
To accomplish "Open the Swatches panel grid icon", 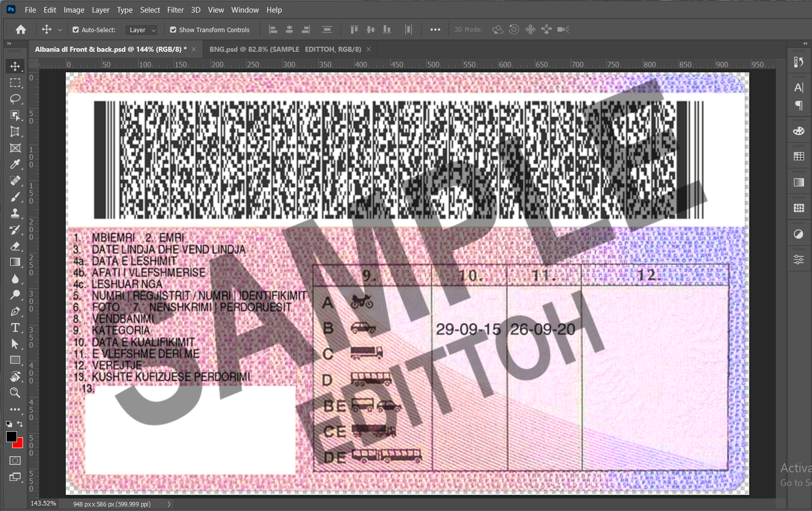I will coord(798,157).
